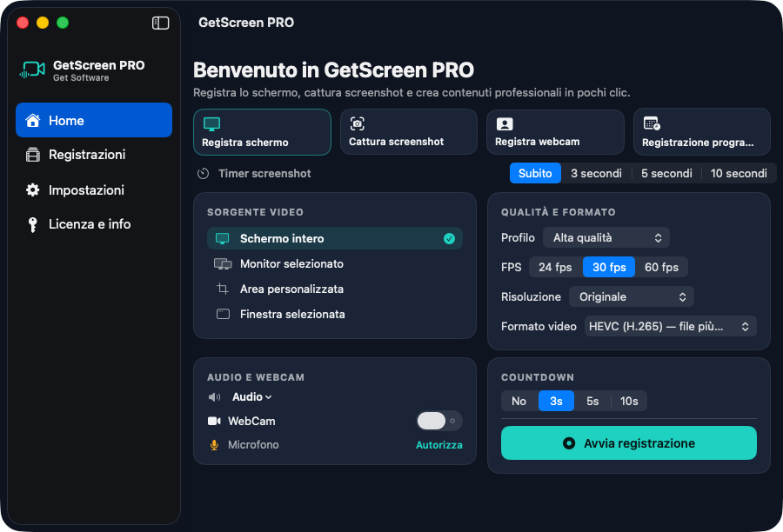
Task: Click the SORGENTE VIDEO section label
Action: [x=255, y=212]
